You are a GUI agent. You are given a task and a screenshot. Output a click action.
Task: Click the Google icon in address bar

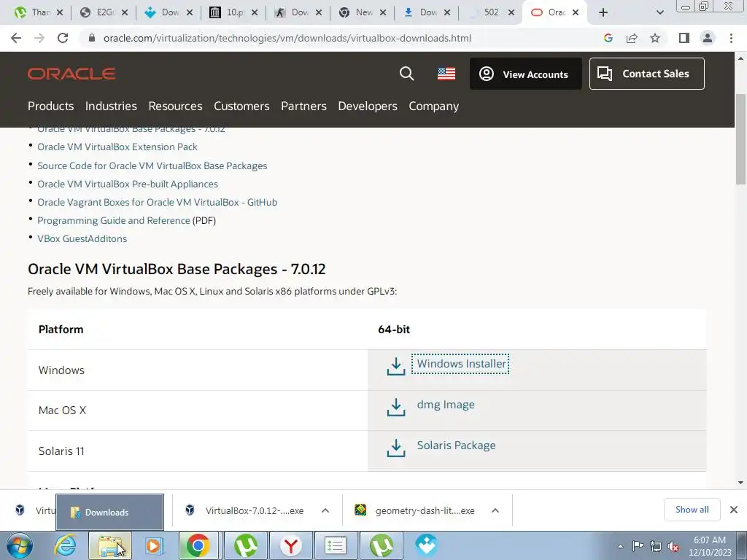(x=608, y=38)
